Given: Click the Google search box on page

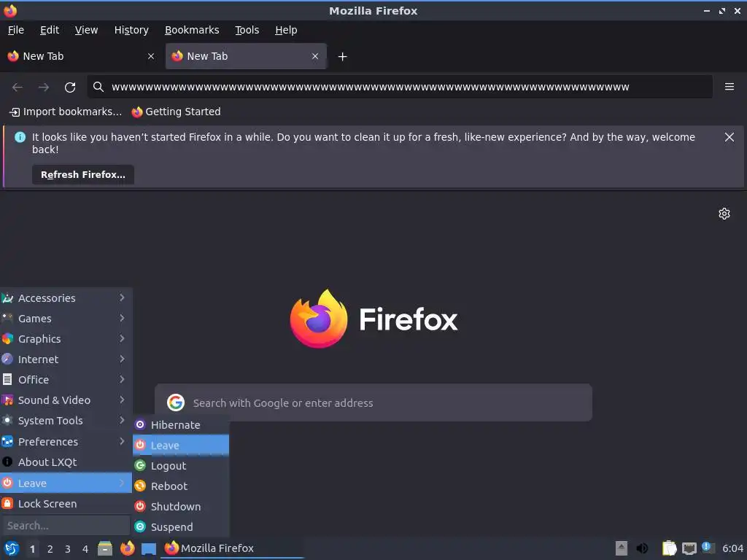Looking at the screenshot, I should tap(373, 402).
